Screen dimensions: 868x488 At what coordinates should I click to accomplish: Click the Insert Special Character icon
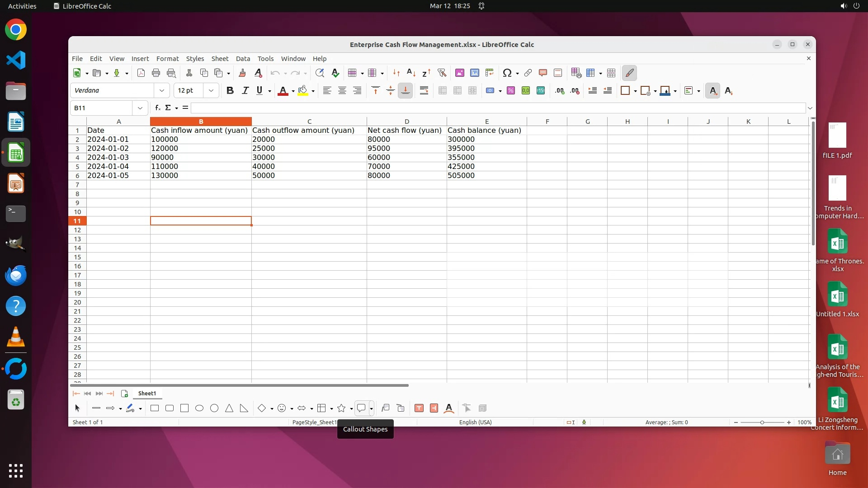coord(507,73)
